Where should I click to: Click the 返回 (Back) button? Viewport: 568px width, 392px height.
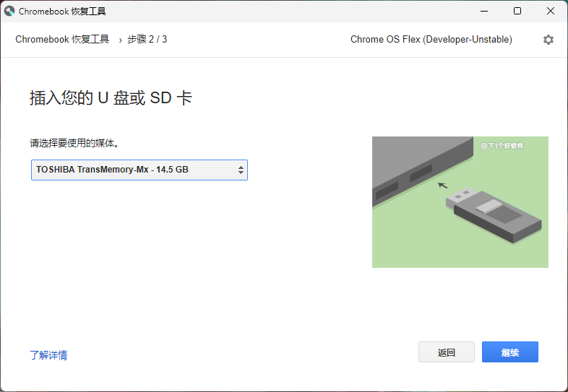(x=447, y=352)
